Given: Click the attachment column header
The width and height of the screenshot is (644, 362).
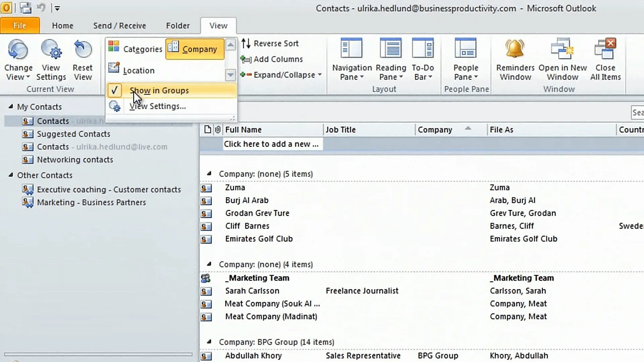Looking at the screenshot, I should (x=218, y=130).
